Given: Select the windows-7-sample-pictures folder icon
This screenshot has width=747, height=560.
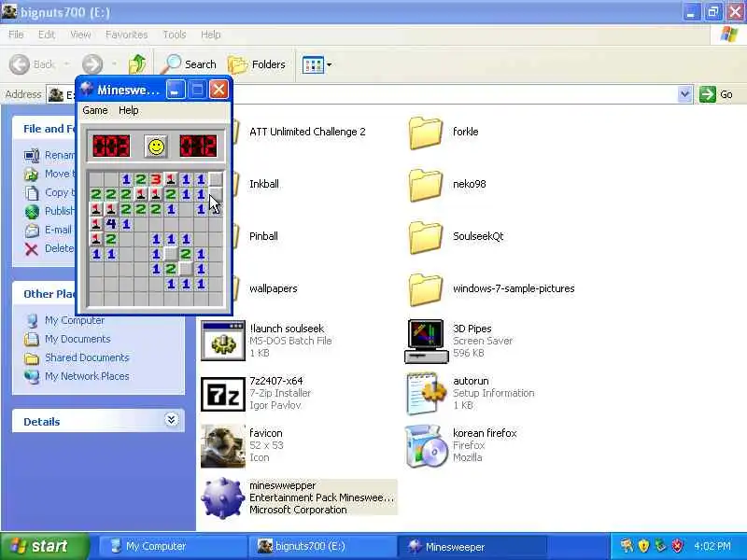Looking at the screenshot, I should click(425, 290).
